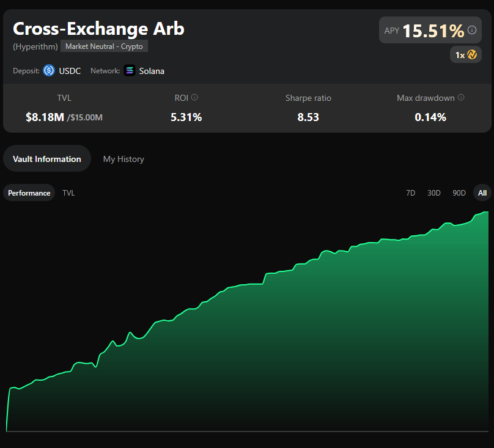Select the Performance chart view
The height and width of the screenshot is (448, 494).
point(29,193)
